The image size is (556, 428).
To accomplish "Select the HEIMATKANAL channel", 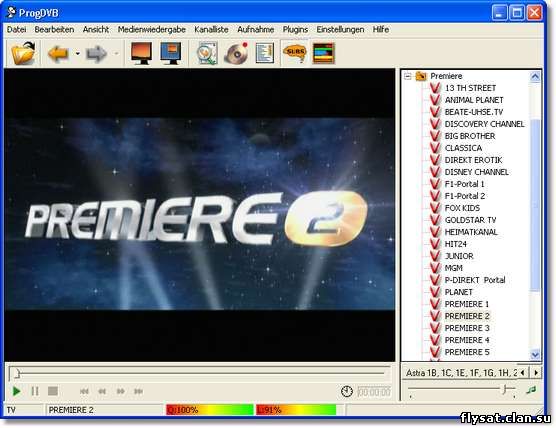I will [471, 232].
